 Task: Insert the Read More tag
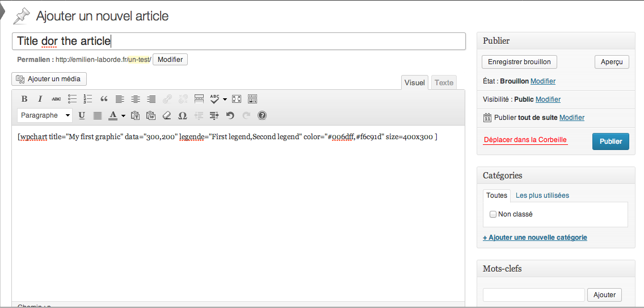click(199, 99)
